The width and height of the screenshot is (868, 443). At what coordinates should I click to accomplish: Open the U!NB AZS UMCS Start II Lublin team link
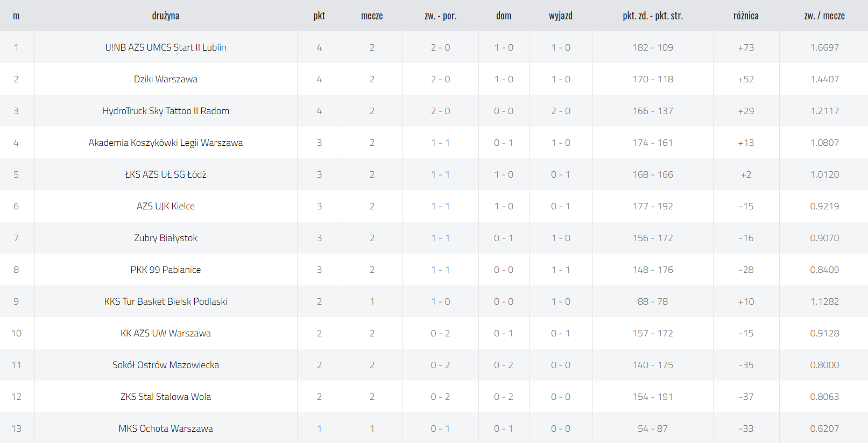166,47
